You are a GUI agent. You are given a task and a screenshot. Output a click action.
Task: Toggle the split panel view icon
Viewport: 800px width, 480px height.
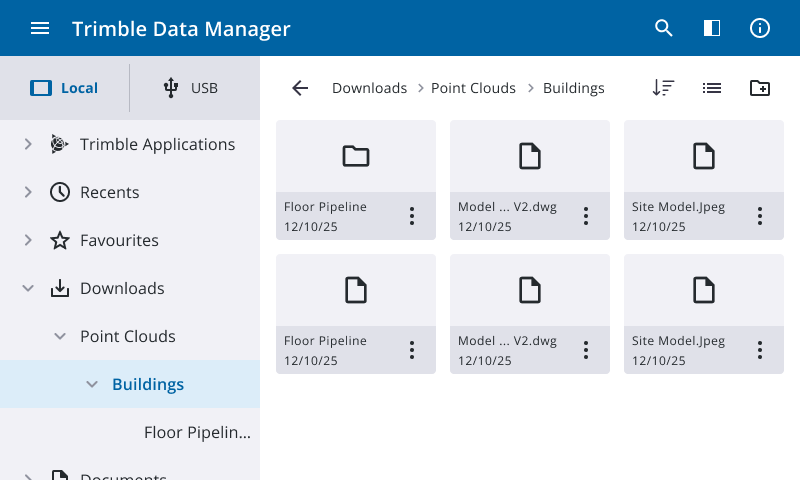point(712,28)
